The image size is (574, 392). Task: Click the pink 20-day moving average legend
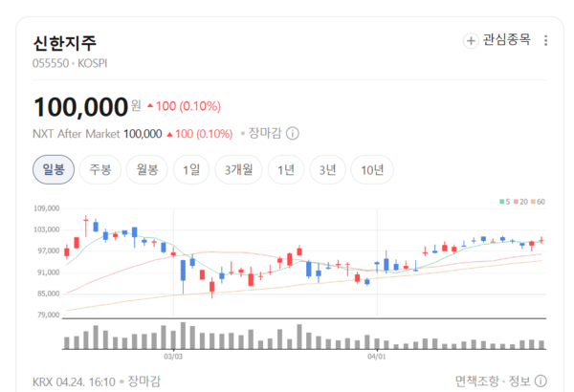pos(519,202)
